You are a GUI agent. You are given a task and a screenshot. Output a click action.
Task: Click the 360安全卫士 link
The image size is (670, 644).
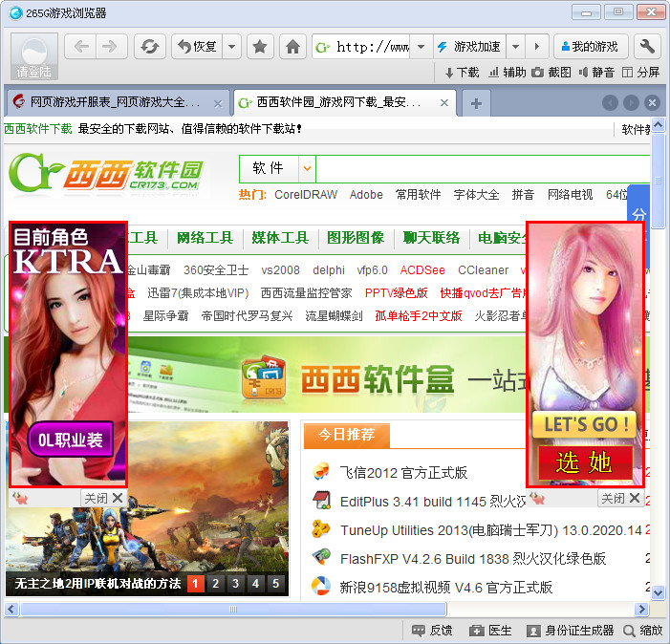(216, 269)
